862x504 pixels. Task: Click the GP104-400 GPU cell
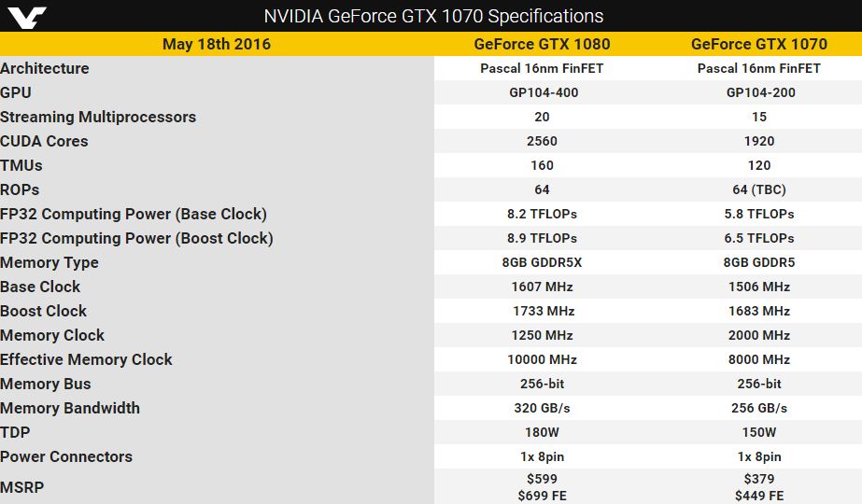click(544, 92)
